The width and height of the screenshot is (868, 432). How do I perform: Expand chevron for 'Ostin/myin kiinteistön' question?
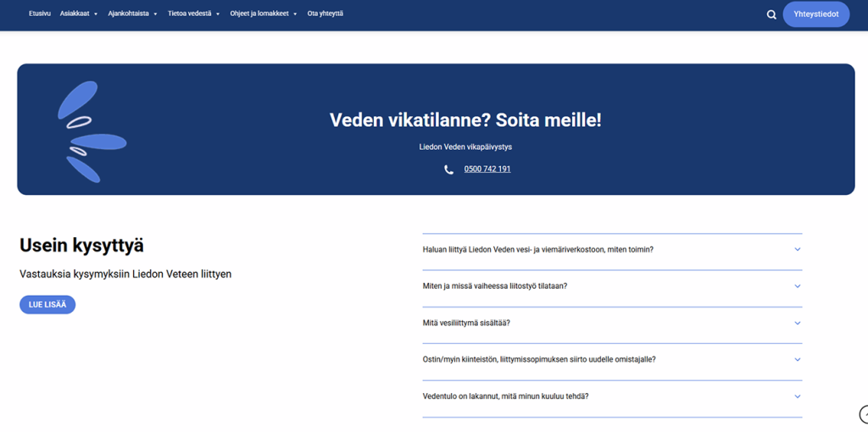tap(797, 359)
